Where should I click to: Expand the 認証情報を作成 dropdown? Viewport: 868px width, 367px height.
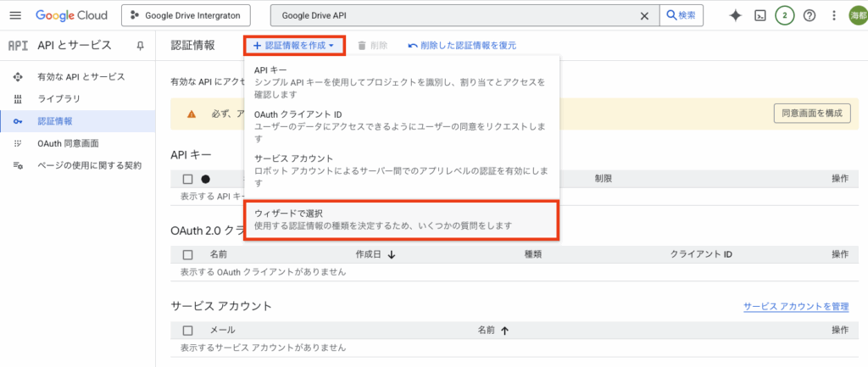[x=294, y=45]
